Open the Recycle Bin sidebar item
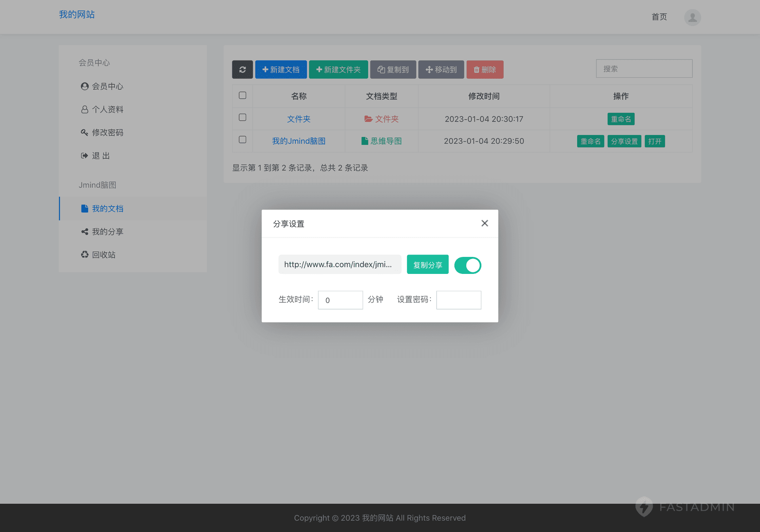 pyautogui.click(x=103, y=255)
